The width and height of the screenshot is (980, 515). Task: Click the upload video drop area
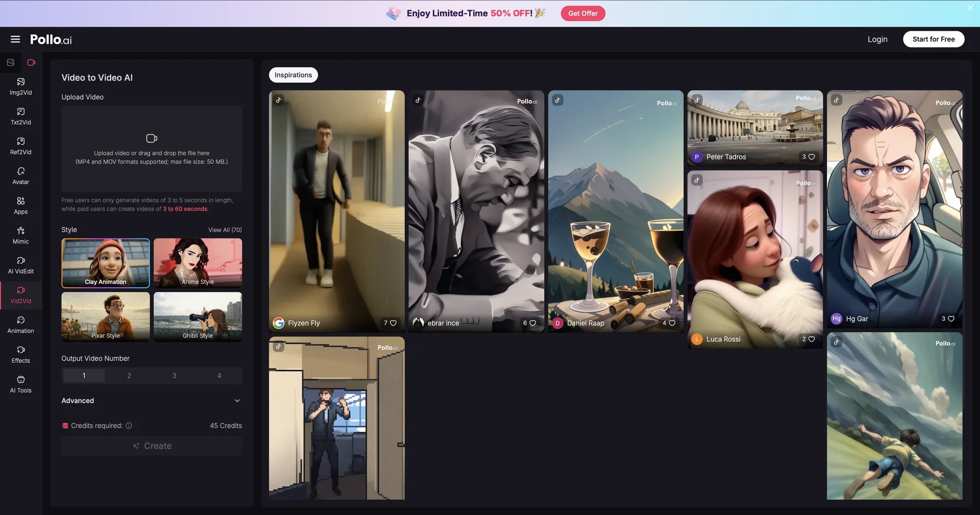point(152,149)
